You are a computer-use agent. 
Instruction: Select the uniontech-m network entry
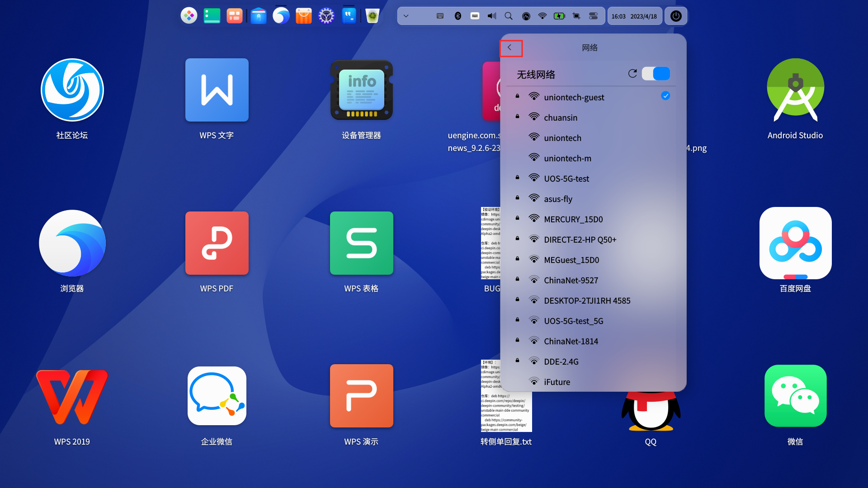(x=592, y=158)
